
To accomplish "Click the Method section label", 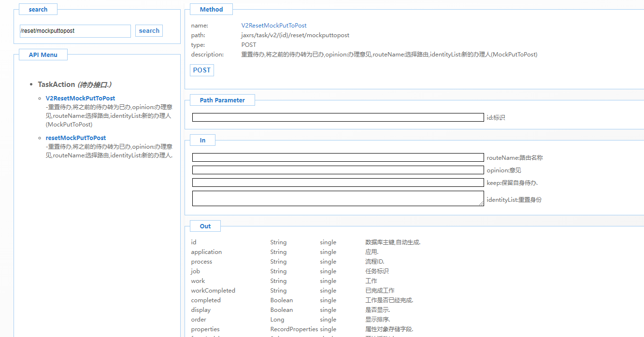I will [x=211, y=9].
